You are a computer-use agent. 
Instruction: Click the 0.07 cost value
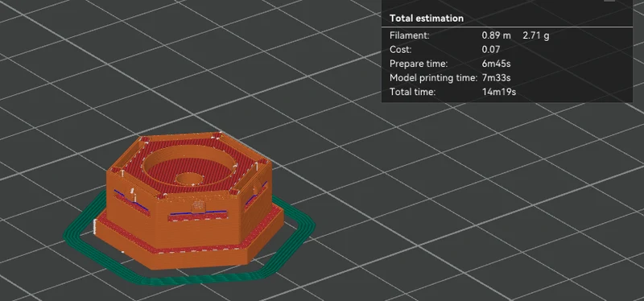pos(491,50)
